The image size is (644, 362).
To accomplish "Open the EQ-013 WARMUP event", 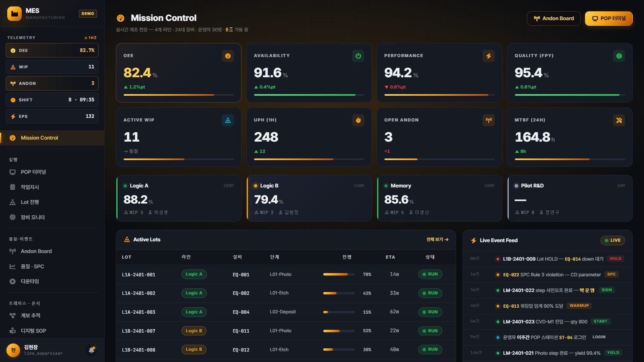I will pos(547,306).
